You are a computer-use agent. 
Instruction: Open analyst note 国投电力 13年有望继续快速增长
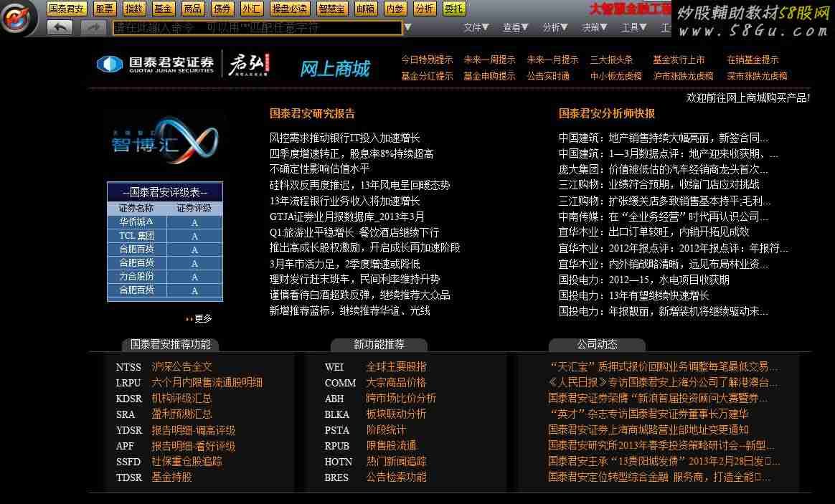(x=633, y=295)
